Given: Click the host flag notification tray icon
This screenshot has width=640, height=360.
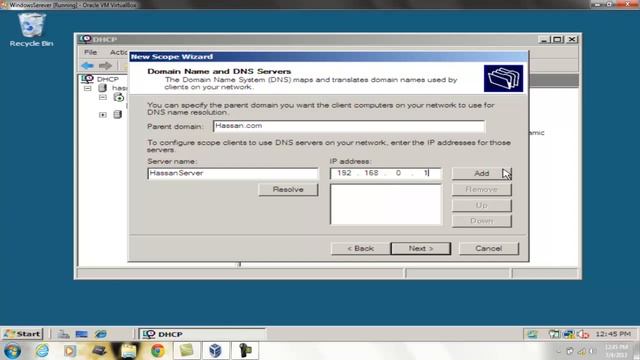Looking at the screenshot, I should (570, 351).
